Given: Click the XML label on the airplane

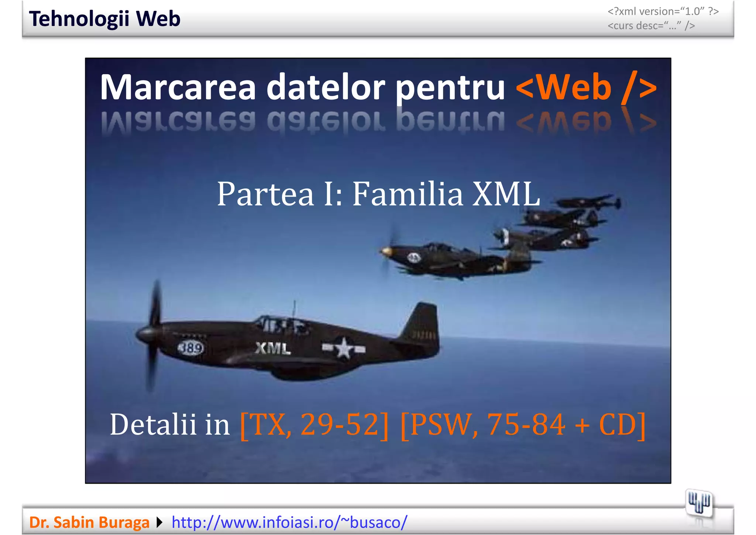Looking at the screenshot, I should click(x=273, y=348).
